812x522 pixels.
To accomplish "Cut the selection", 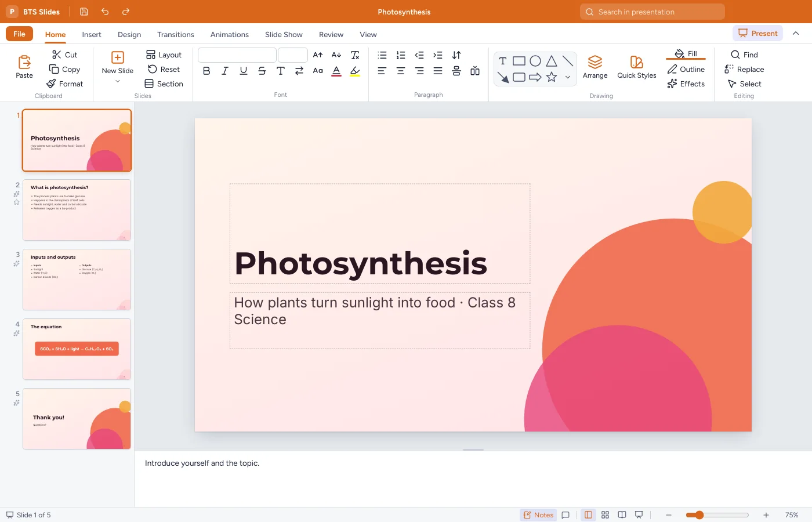I will point(64,55).
